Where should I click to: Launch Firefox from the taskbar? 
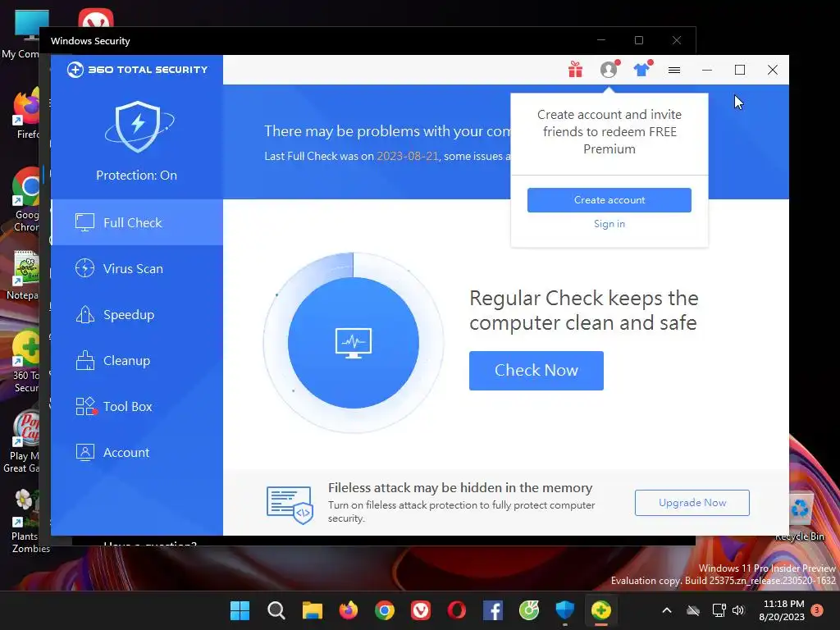point(348,610)
